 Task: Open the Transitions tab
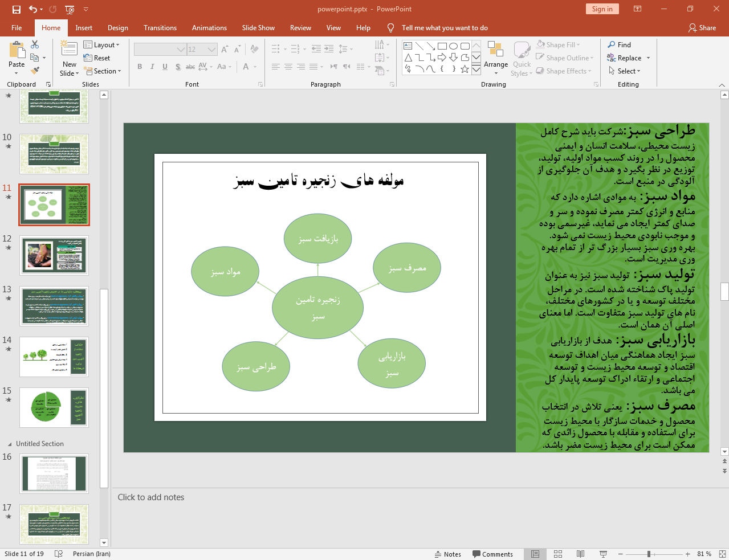coord(160,28)
